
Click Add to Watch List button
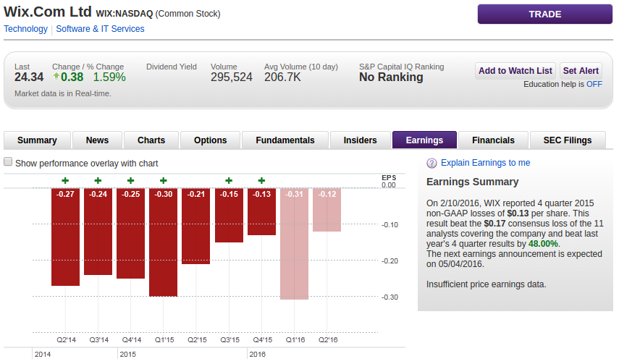(515, 71)
